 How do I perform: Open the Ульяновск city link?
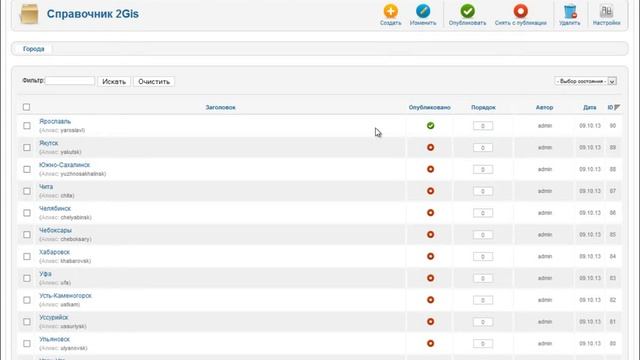point(54,339)
